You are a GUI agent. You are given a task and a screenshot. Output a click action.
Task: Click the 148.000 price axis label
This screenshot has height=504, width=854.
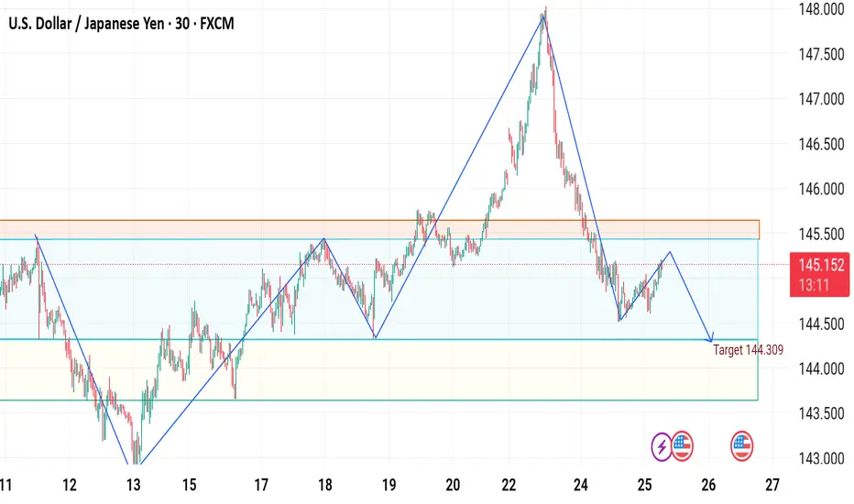coord(821,9)
